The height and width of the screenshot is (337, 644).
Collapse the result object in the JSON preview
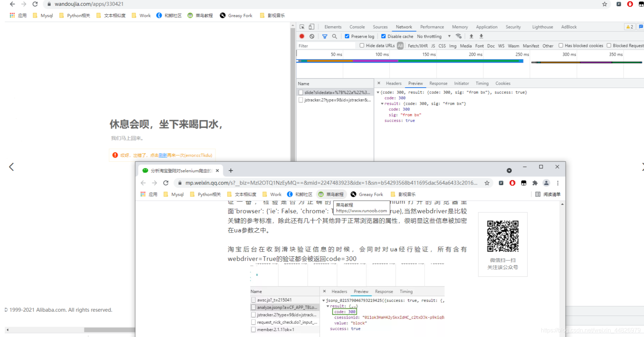382,104
